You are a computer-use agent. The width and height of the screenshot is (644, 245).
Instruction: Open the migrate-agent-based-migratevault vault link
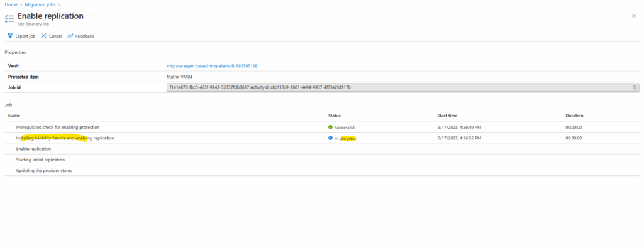[x=212, y=66]
